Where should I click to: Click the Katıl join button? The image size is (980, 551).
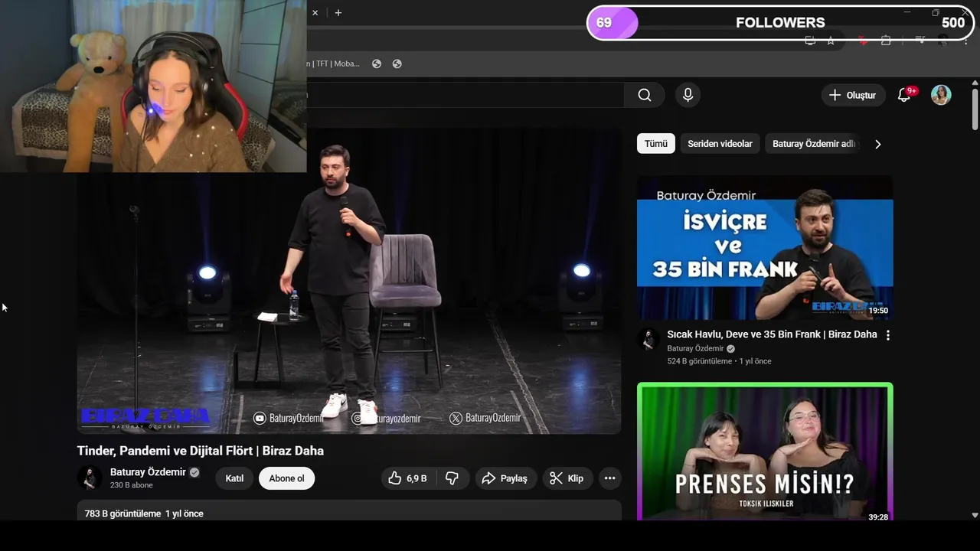point(234,478)
